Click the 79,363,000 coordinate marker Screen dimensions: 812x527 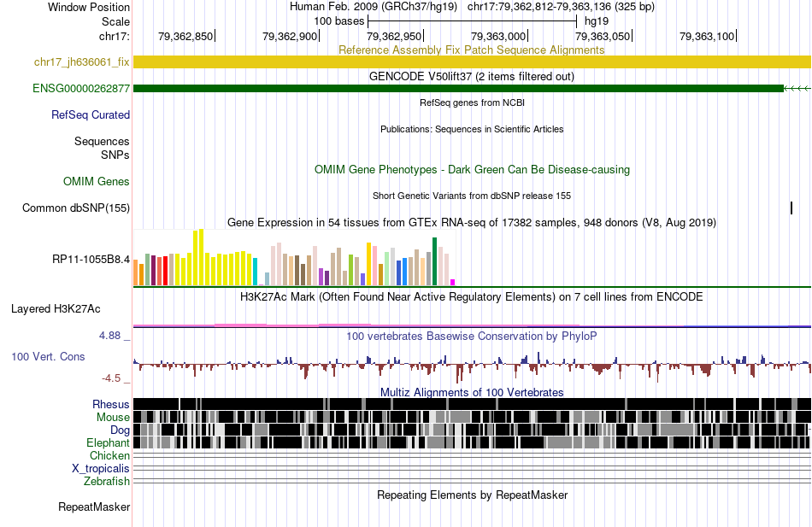(498, 36)
